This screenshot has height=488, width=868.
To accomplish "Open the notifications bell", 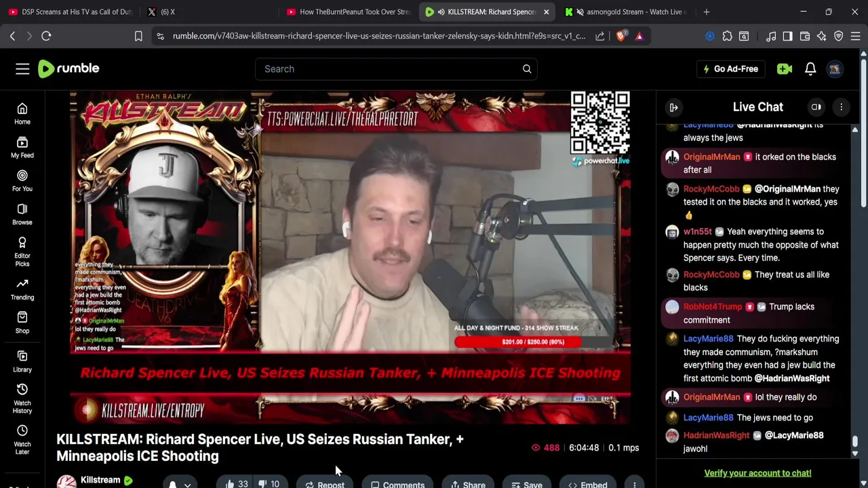I will coord(810,68).
